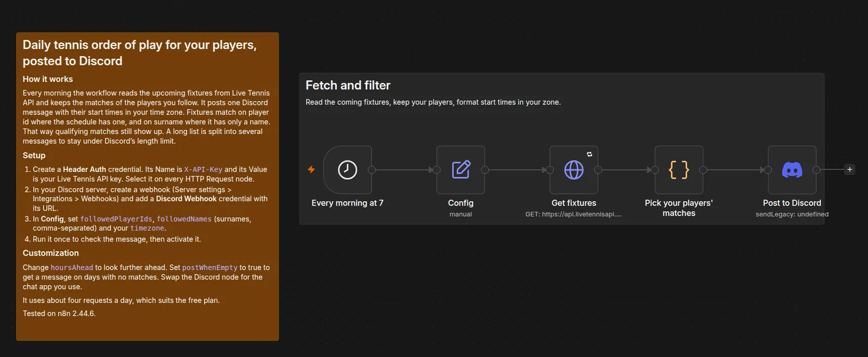Click the input connector of Get fixtures node
Image resolution: width=868 pixels, height=357 pixels.
[x=550, y=170]
